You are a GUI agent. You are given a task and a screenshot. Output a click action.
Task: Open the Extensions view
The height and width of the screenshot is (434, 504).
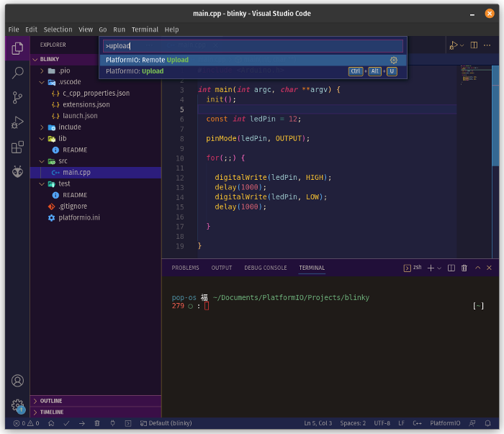click(x=17, y=147)
